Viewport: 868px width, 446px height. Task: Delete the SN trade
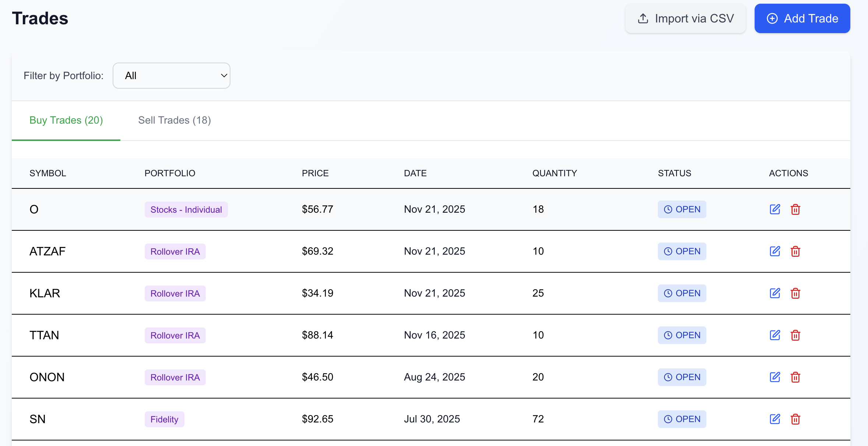[795, 419]
